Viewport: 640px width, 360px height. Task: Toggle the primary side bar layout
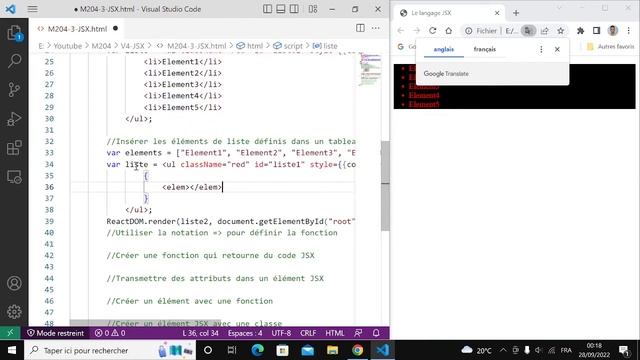coord(267,9)
